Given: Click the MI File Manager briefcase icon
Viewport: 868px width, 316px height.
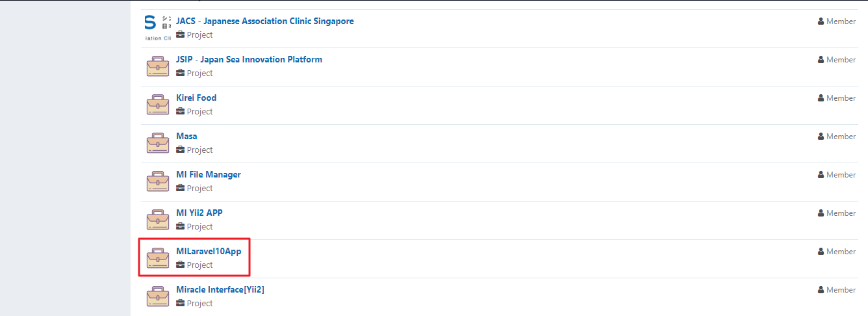Looking at the screenshot, I should pos(157,181).
